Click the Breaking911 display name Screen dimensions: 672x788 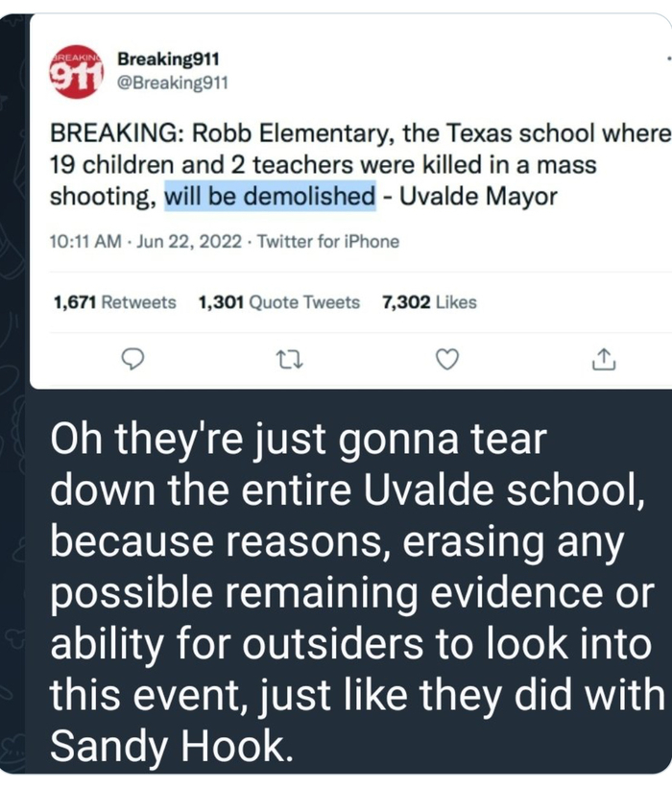click(168, 60)
